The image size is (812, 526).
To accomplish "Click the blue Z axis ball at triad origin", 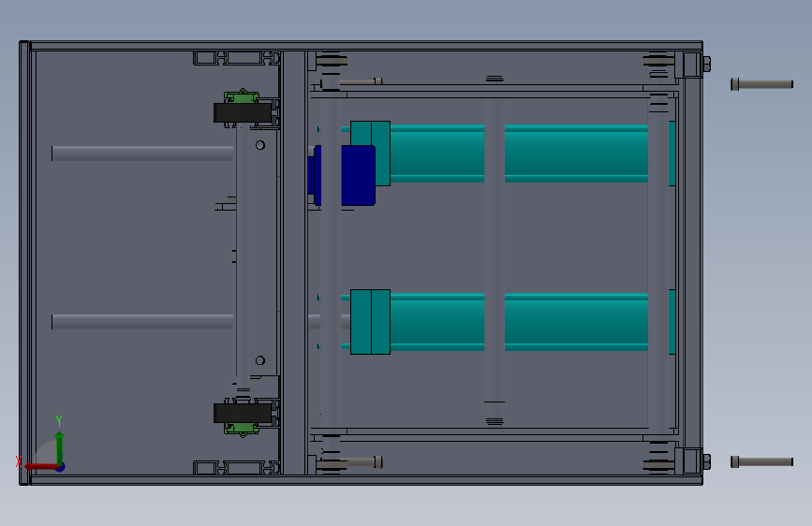I will [x=61, y=467].
